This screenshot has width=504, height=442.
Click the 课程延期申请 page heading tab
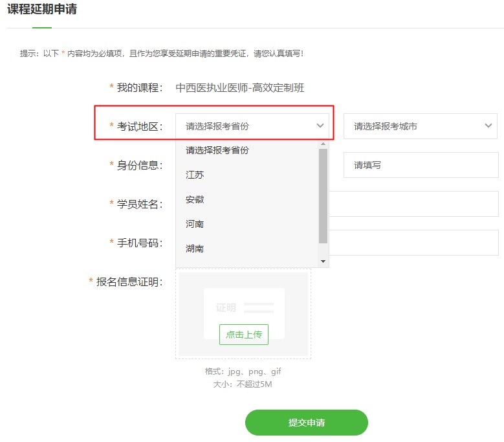coord(42,10)
